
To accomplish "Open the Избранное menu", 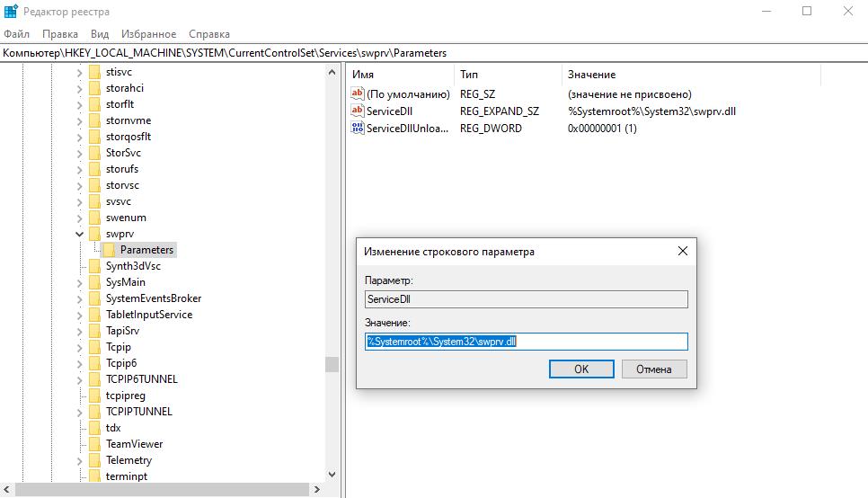I will (148, 34).
